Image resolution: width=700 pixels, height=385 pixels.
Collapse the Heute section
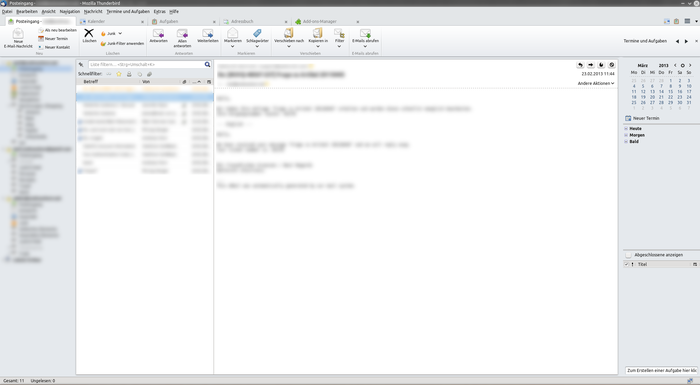[626, 129]
